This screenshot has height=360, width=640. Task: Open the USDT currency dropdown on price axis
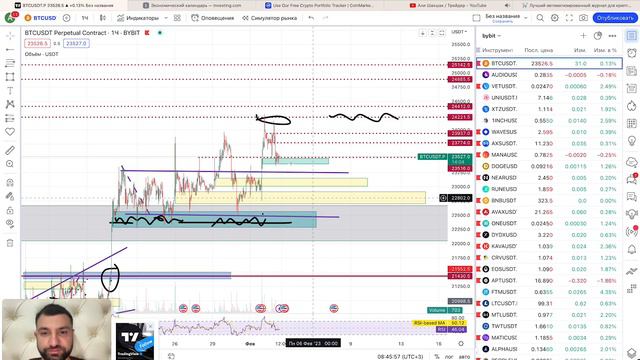coord(459,32)
